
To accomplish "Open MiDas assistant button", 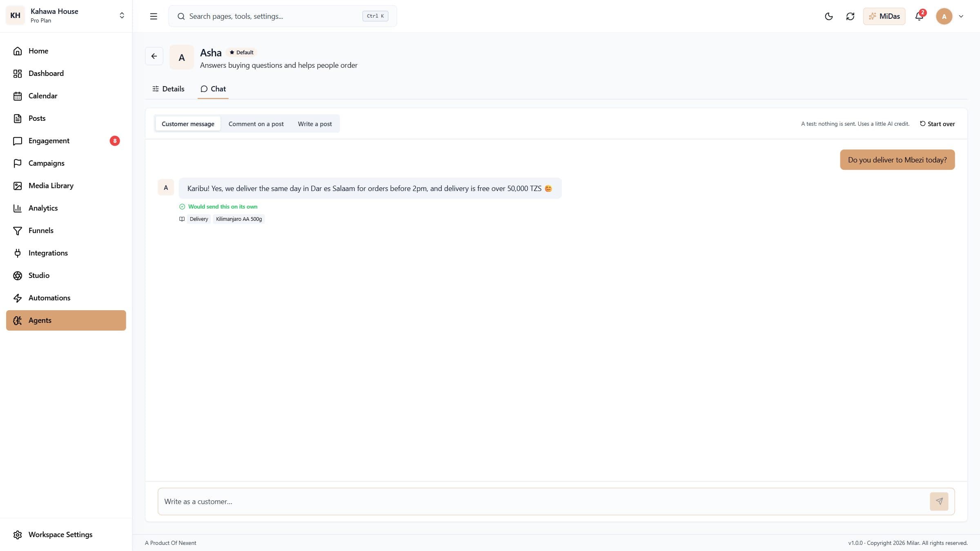I will pos(884,16).
